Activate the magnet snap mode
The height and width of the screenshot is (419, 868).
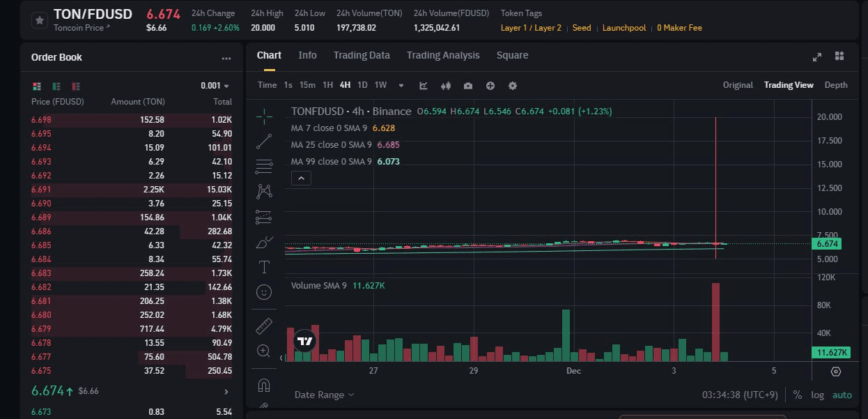pyautogui.click(x=264, y=385)
